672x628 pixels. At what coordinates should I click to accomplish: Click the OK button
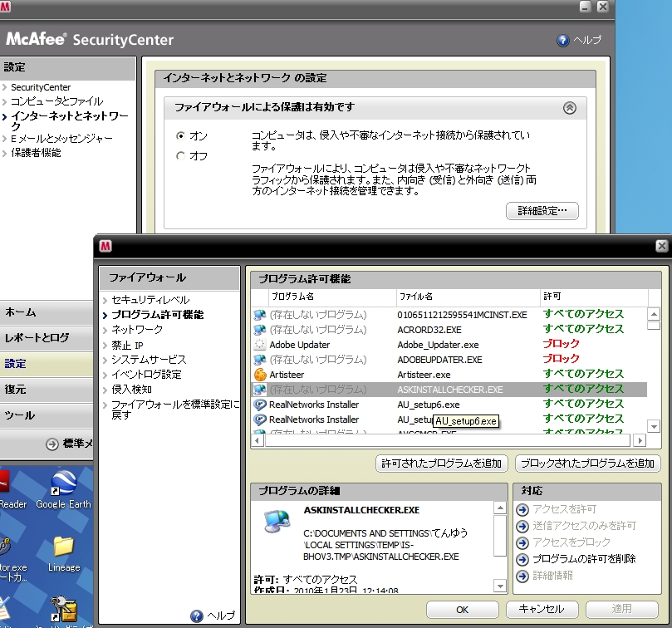(463, 610)
